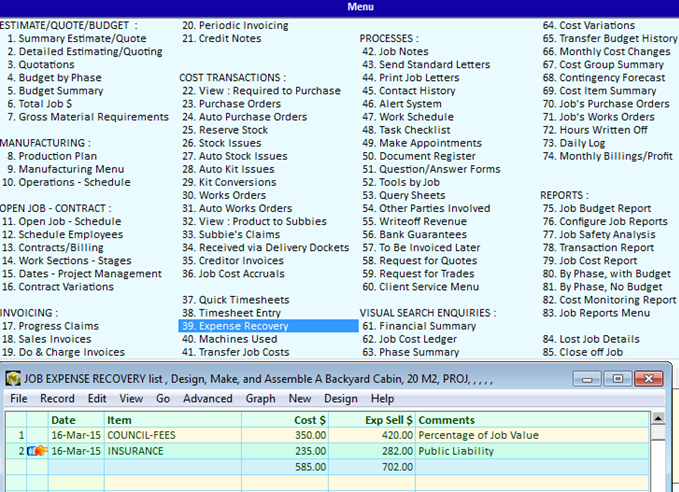Click Percentage of Job Value comment
This screenshot has height=492, width=679.
(x=479, y=435)
